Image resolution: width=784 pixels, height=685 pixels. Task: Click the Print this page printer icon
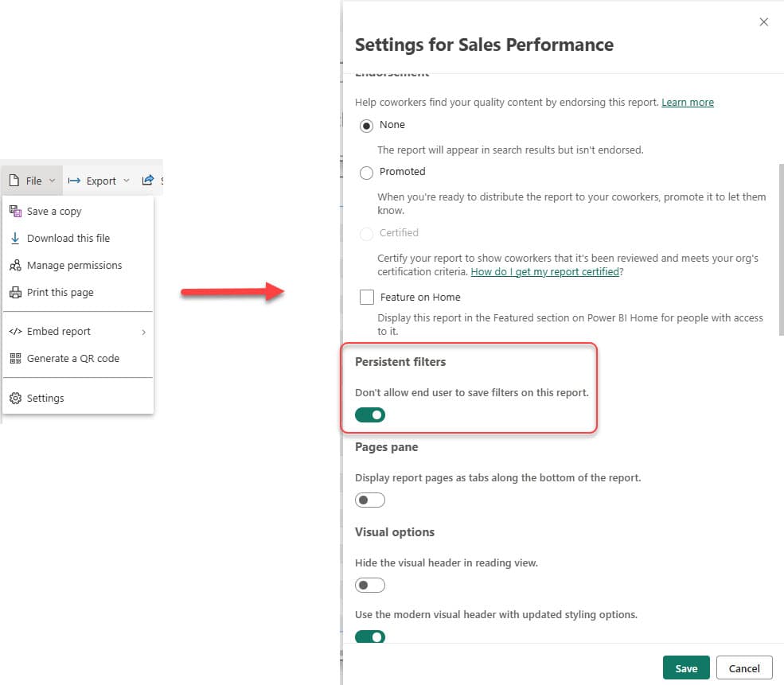point(15,292)
